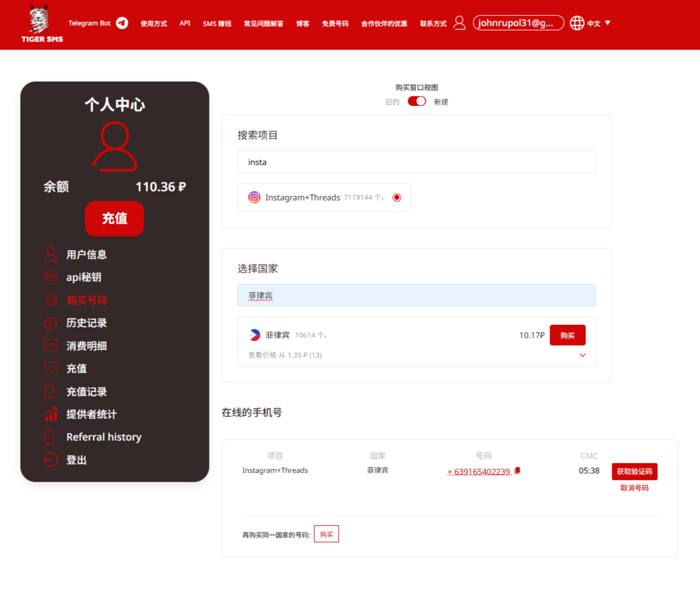Open Referral history in the sidebar
700x601 pixels.
pos(104,436)
